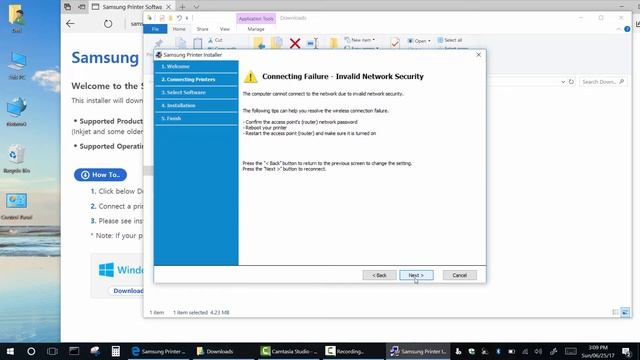Click the Move to folder icon
This screenshot has height=360, width=640.
click(259, 43)
